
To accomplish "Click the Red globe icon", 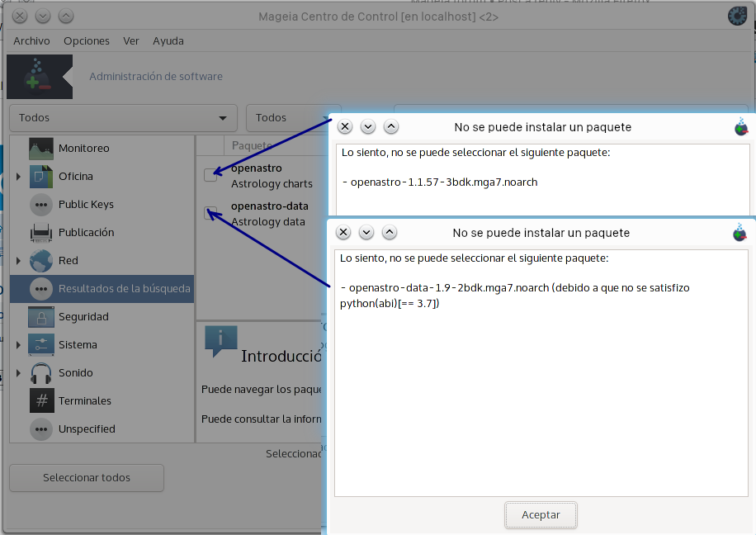I will 41,261.
